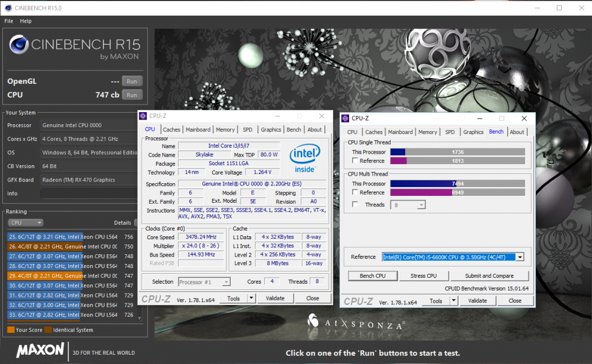Viewport: 592px width, 364px height.
Task: Expand Tools arrow in left CPU-Z window
Action: [x=251, y=298]
